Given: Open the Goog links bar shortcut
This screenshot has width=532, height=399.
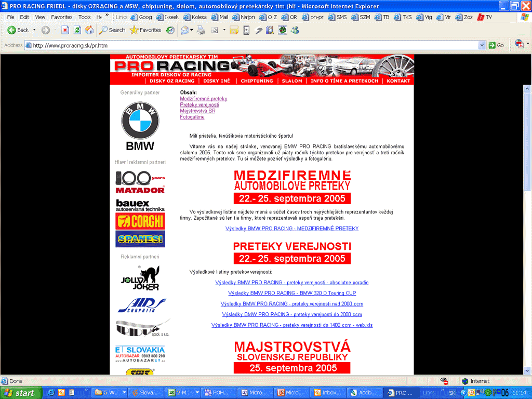Looking at the screenshot, I should pos(141,17).
